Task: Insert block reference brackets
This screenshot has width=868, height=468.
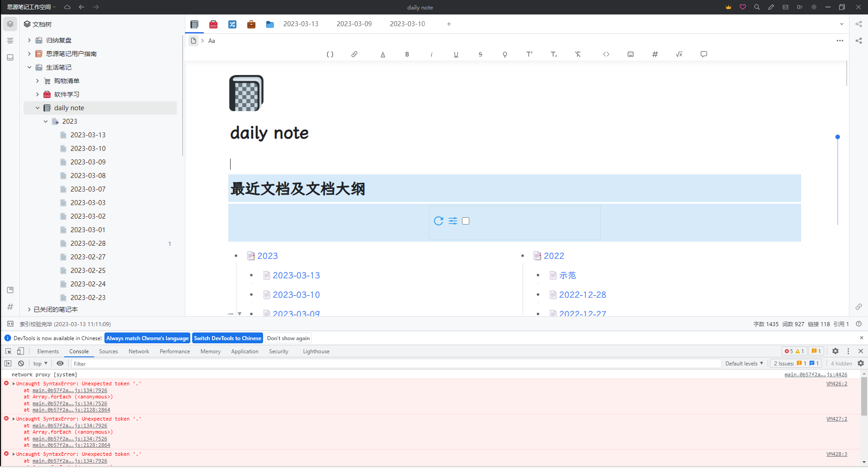Action: tap(330, 54)
